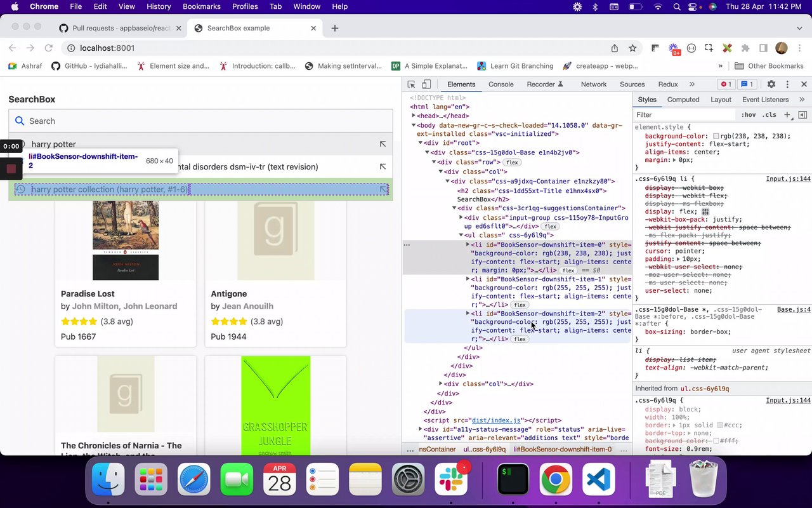The width and height of the screenshot is (812, 508).
Task: Open the Learn Git Branching bookmark
Action: [515, 66]
